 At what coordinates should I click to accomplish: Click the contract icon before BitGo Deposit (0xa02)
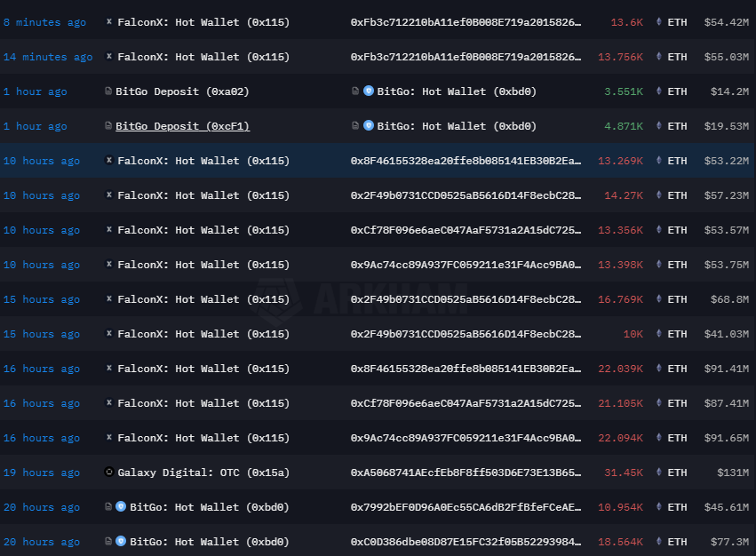(108, 91)
